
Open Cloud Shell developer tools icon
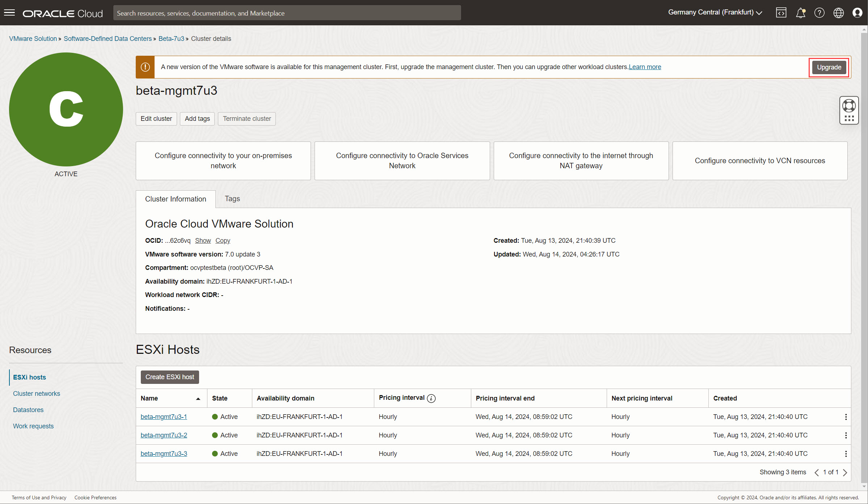tap(781, 13)
